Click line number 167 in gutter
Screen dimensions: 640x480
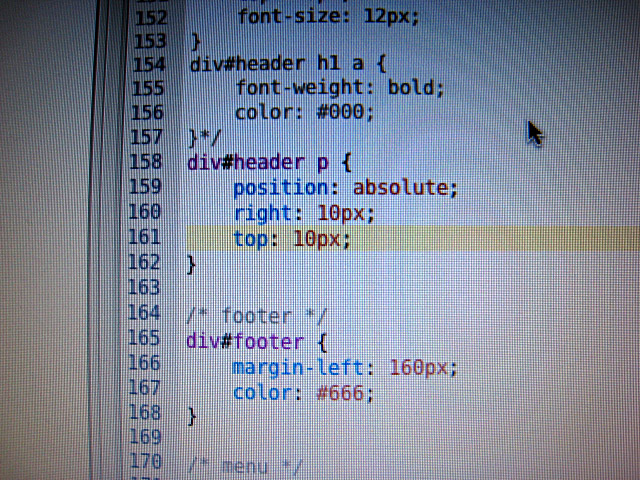coord(144,388)
